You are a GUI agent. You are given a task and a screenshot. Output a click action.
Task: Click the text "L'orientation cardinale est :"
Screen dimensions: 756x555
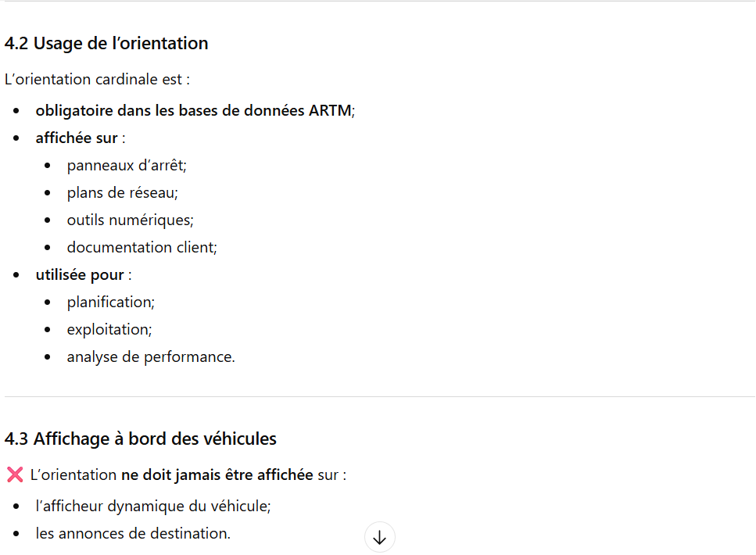(x=98, y=80)
